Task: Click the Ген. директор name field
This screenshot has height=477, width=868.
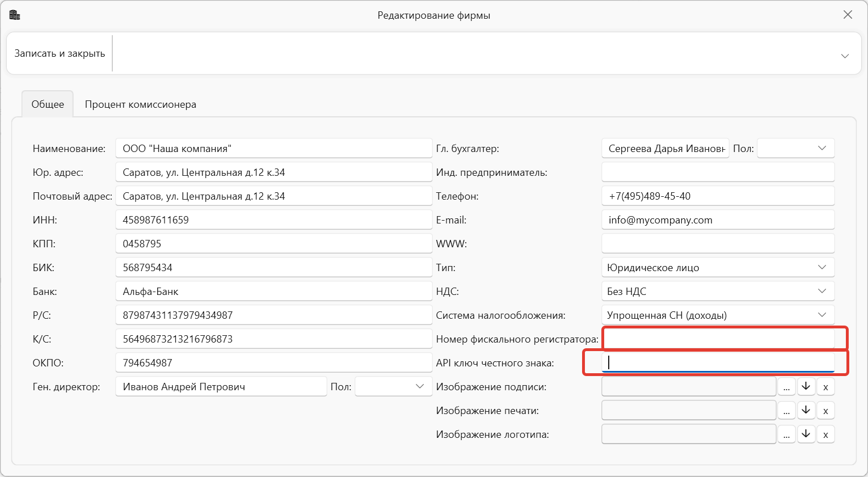Action: 221,386
